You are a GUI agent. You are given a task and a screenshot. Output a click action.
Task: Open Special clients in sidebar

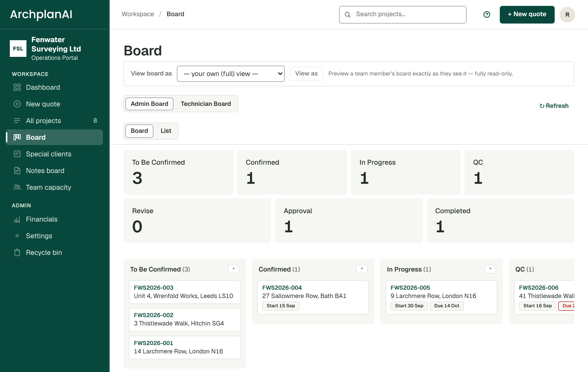[x=54, y=154]
